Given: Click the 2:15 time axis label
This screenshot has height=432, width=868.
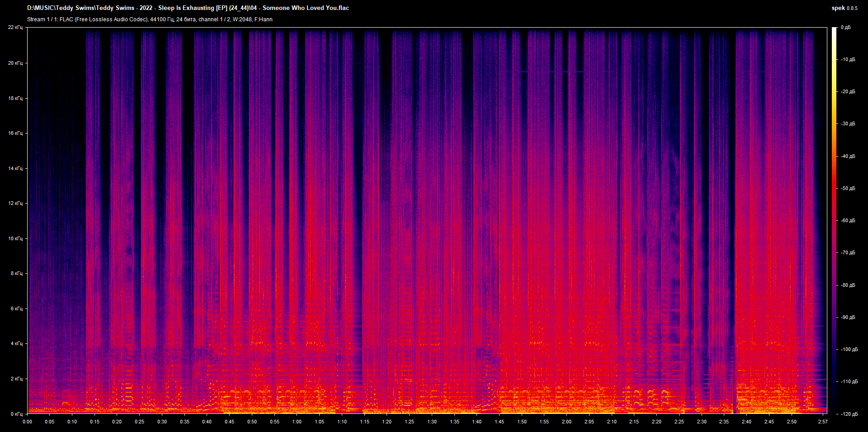Looking at the screenshot, I should pos(634,422).
